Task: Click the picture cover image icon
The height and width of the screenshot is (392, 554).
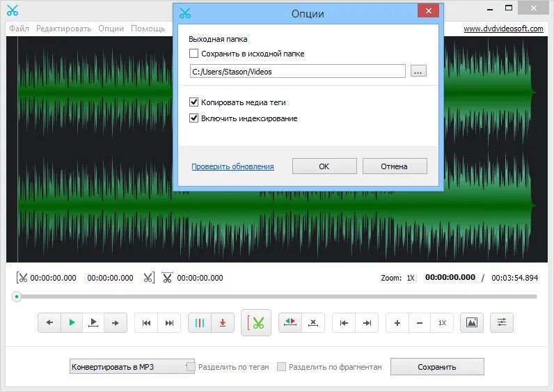Action: tap(472, 322)
